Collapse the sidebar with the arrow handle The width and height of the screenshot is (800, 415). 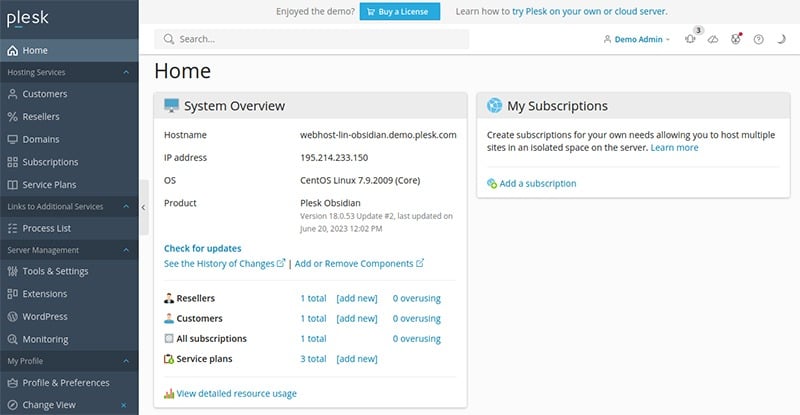pos(143,207)
